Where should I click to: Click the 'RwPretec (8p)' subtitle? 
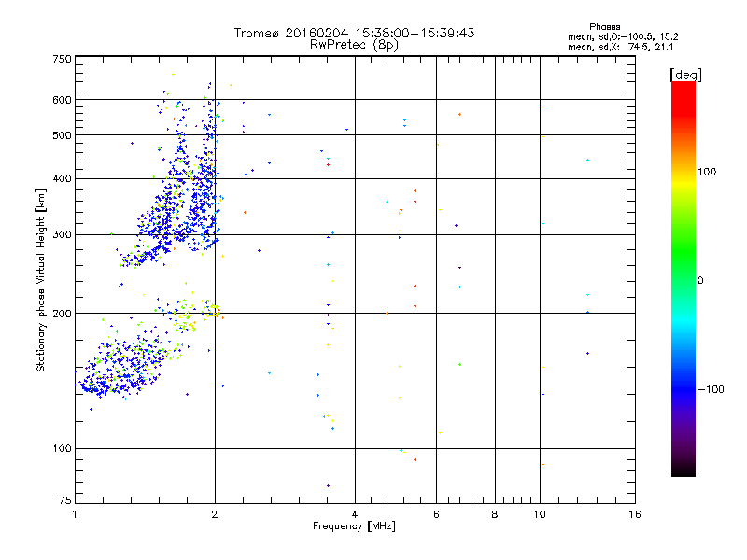[x=354, y=45]
